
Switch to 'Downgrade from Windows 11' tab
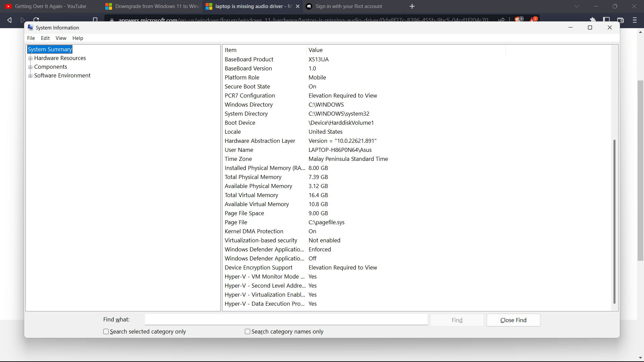153,6
